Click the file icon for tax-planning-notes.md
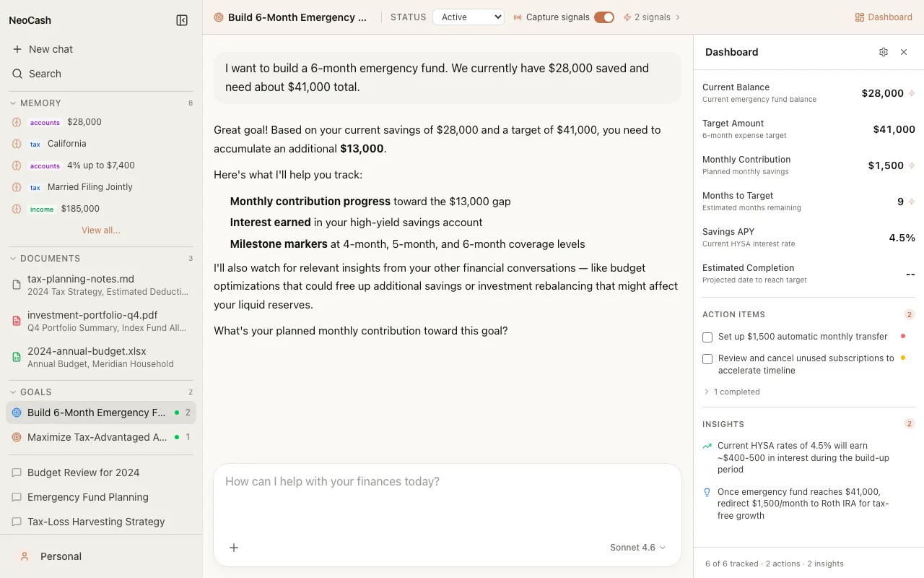Viewport: 924px width, 578px height. pyautogui.click(x=17, y=285)
